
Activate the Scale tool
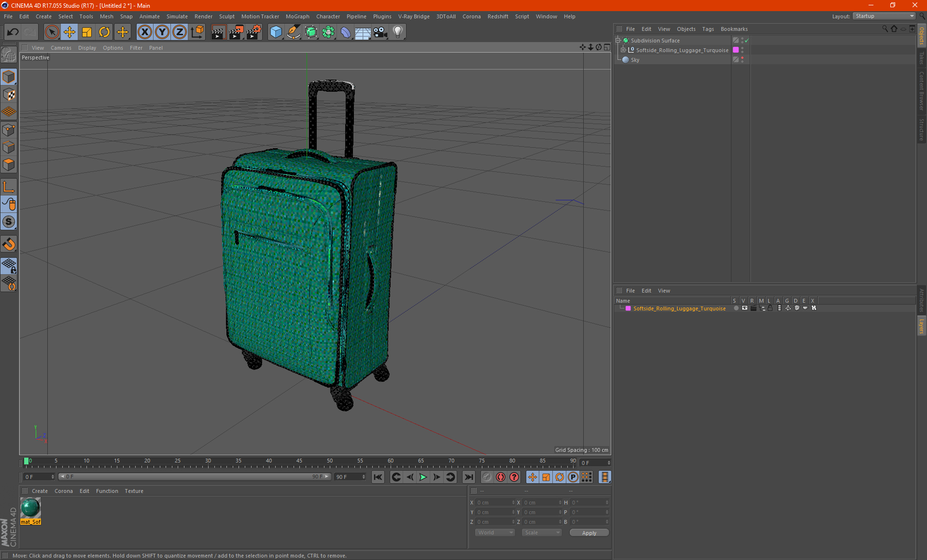87,32
